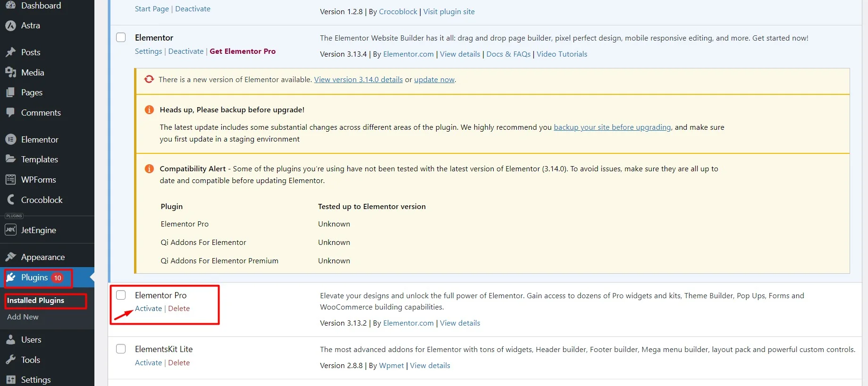
Task: Click the WPForms icon
Action: [10, 179]
